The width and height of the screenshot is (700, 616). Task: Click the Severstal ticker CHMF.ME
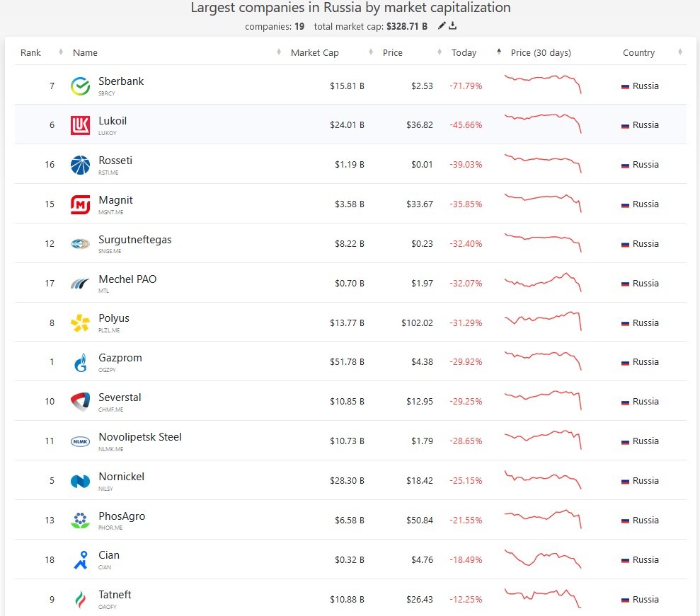110,409
